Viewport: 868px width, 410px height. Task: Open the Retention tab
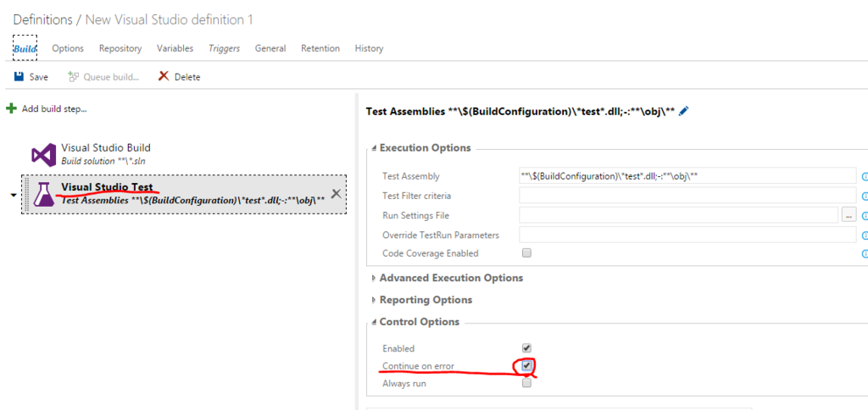point(320,48)
